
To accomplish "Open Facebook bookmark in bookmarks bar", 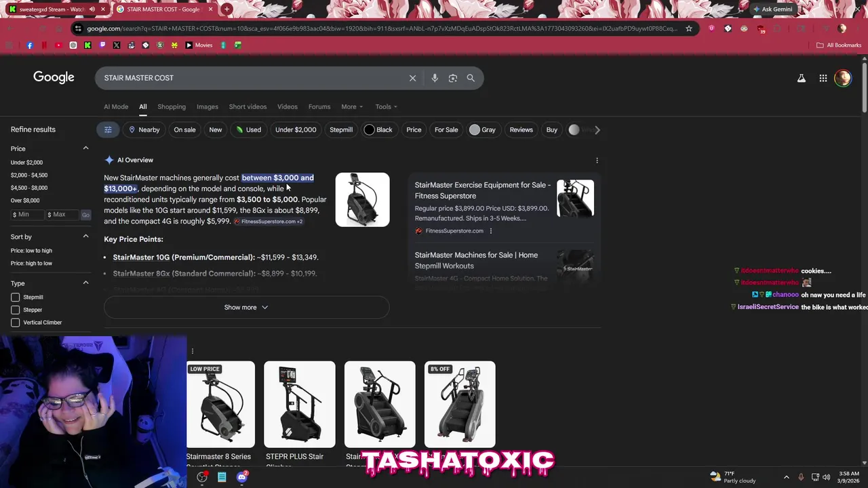I will point(30,45).
